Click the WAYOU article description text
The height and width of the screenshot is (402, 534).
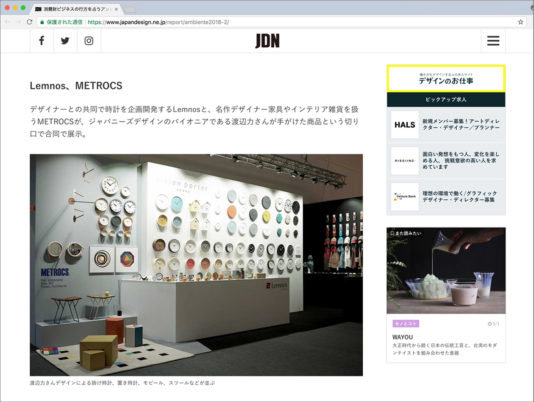click(x=444, y=349)
